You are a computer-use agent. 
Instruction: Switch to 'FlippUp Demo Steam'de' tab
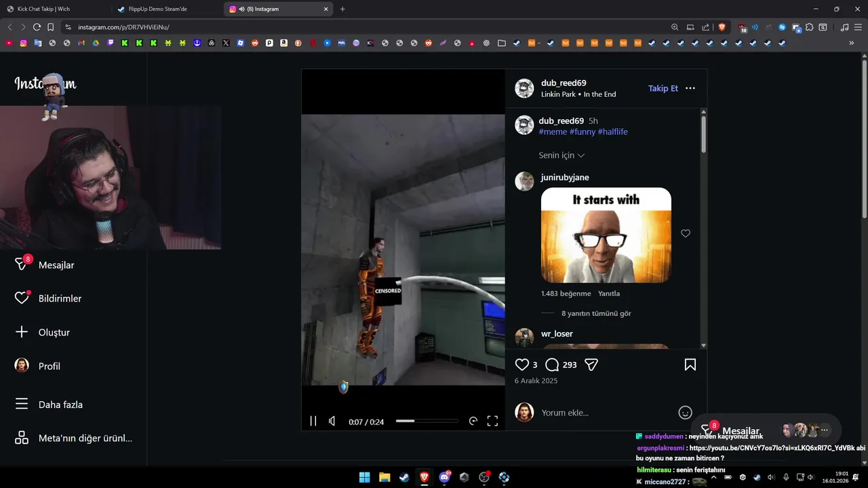[167, 9]
